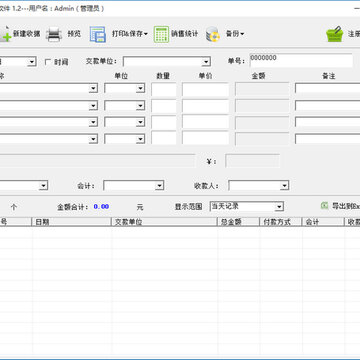Click the green basket 注册 icon
The image size is (360, 360).
[334, 34]
